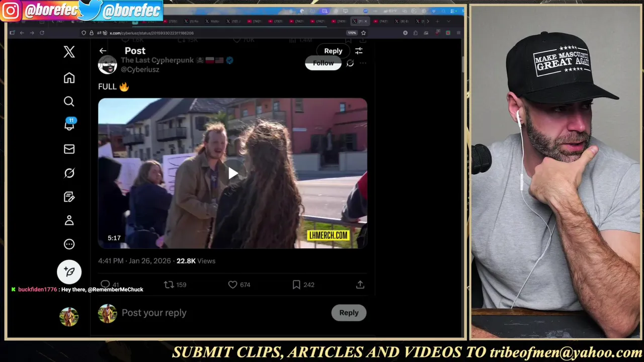Bookmark page with address bar star
The width and height of the screenshot is (644, 362).
pos(363,33)
